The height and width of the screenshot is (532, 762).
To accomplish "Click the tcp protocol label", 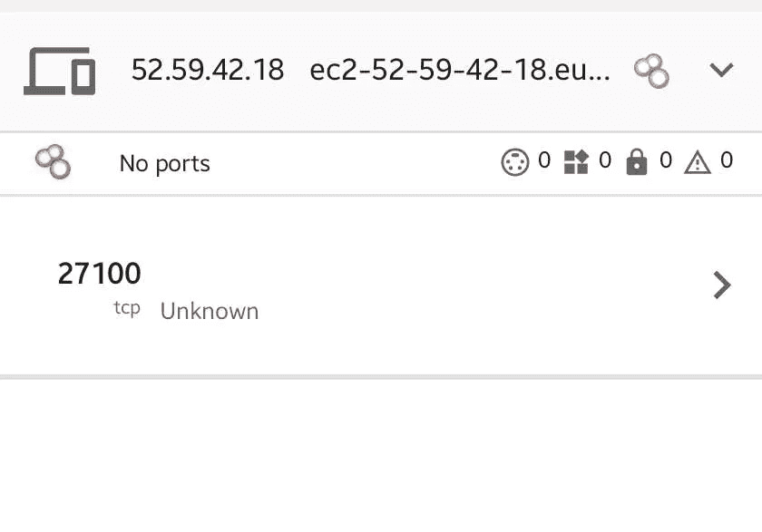I will click(127, 309).
